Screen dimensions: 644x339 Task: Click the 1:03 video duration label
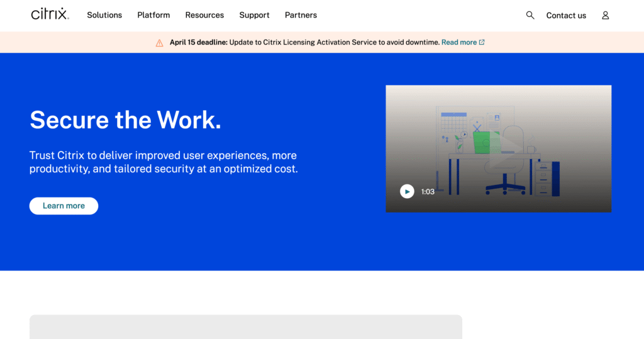click(428, 192)
